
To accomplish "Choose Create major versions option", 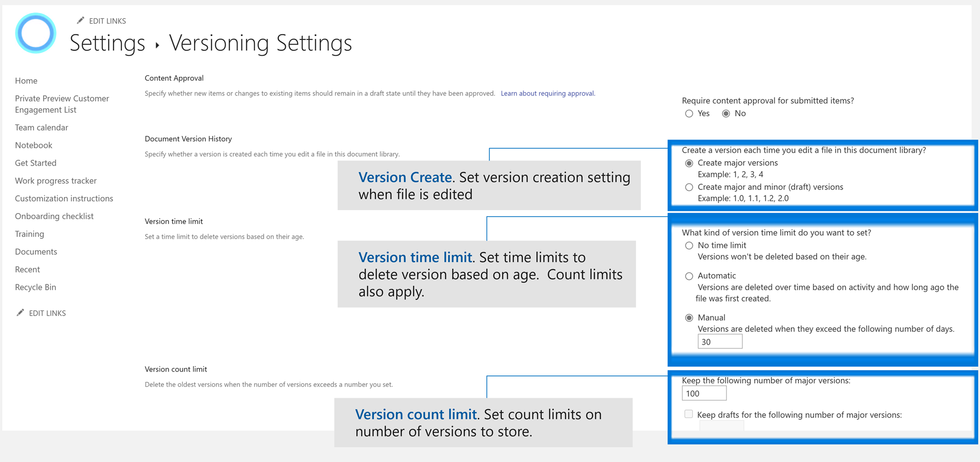I will point(689,163).
